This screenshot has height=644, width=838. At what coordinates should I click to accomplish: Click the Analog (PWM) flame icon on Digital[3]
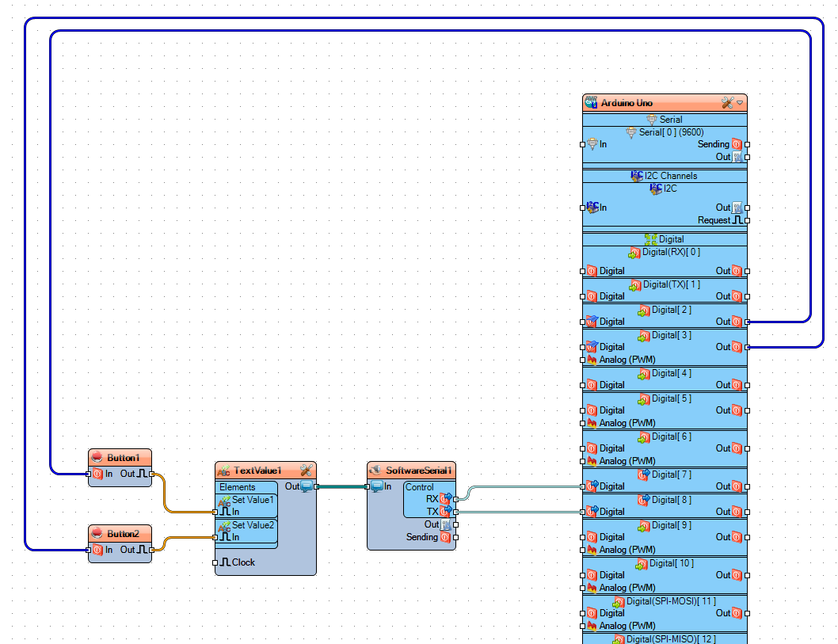coord(591,360)
